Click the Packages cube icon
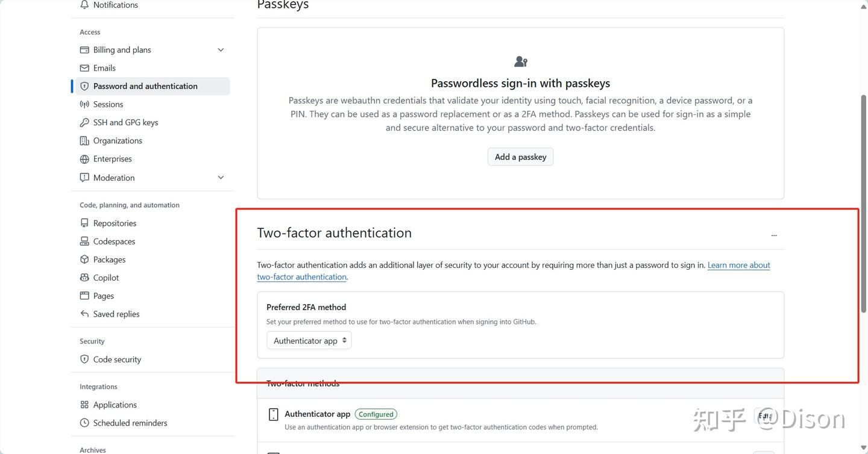 pyautogui.click(x=84, y=260)
